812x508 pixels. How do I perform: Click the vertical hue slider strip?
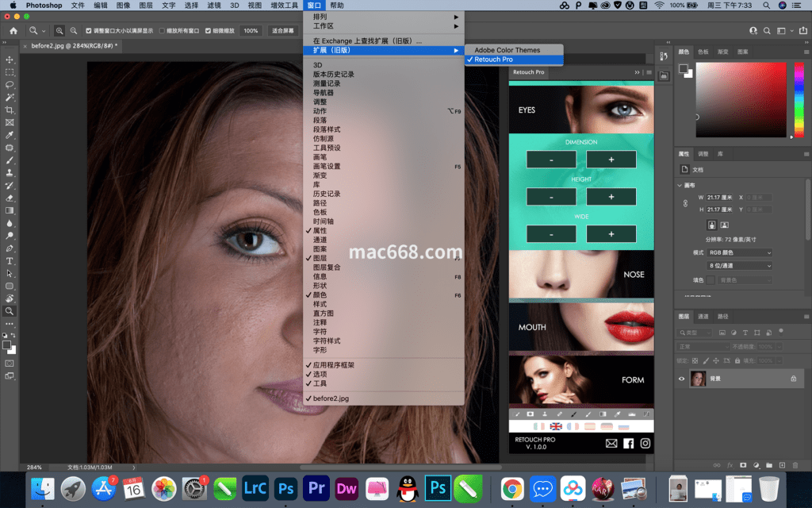pyautogui.click(x=799, y=99)
